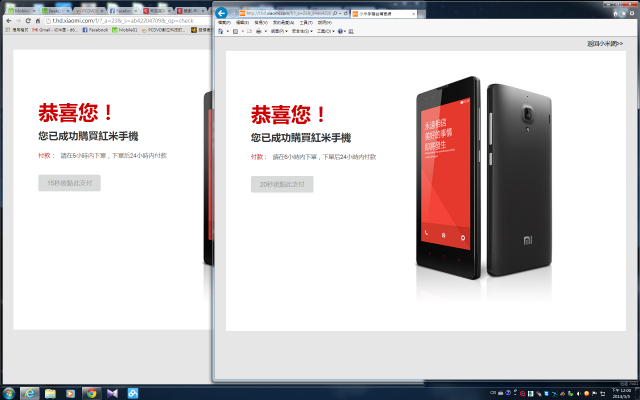Open the IE address bar search dropdown
This screenshot has width=640, height=400.
pyautogui.click(x=338, y=13)
